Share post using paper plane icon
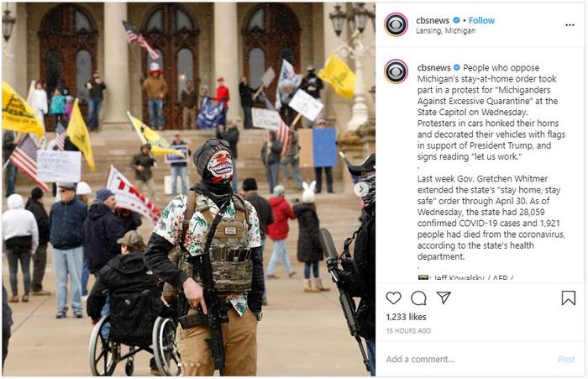The width and height of the screenshot is (588, 379). pos(444,298)
